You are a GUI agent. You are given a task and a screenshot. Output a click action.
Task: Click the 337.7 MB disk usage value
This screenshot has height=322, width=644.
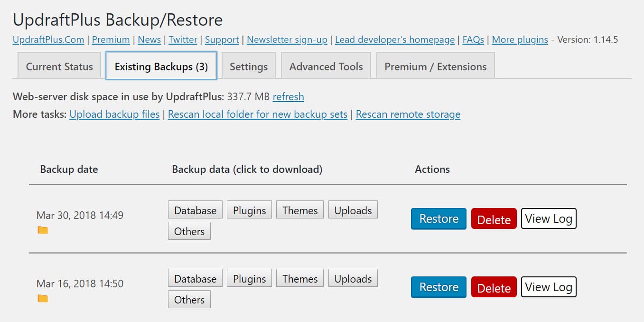click(248, 97)
